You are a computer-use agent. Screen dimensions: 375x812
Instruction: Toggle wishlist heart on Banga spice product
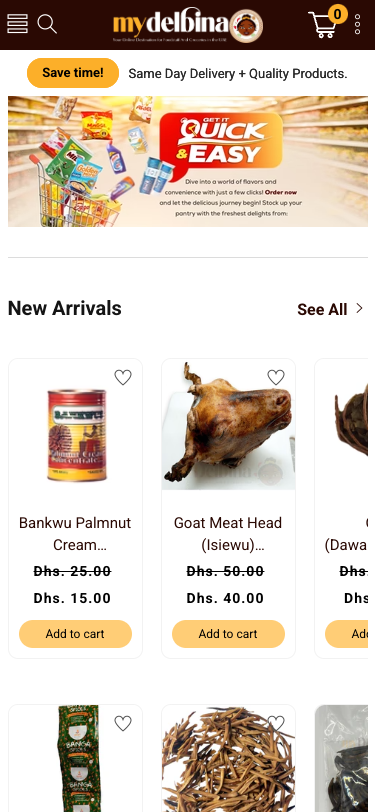[123, 723]
